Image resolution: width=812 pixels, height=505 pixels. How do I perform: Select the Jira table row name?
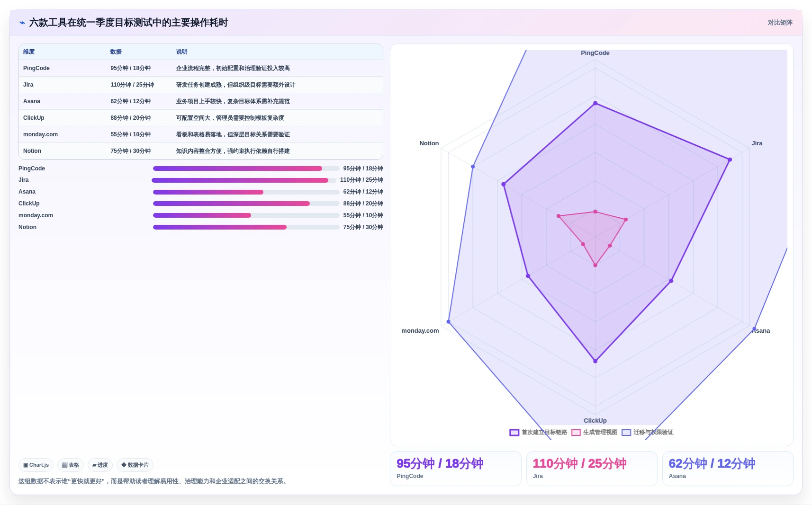[x=28, y=85]
